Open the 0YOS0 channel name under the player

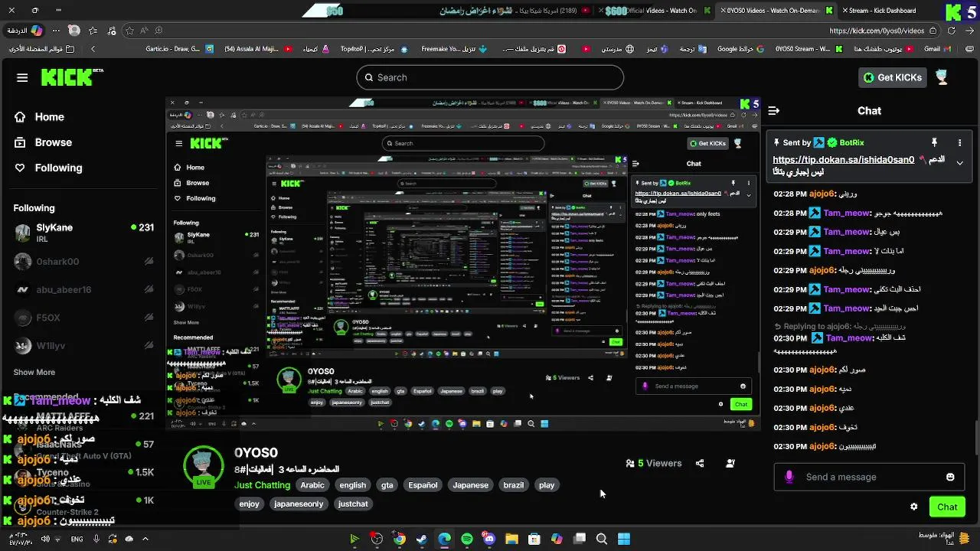[x=256, y=453]
